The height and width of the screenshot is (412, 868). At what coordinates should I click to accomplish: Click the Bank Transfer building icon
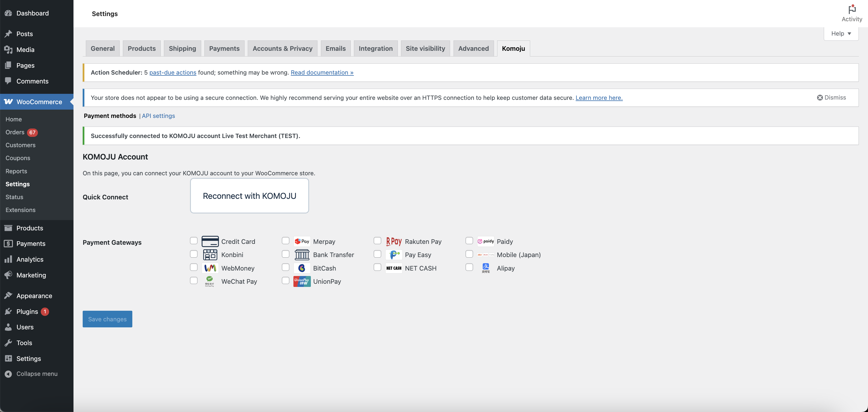click(x=302, y=255)
